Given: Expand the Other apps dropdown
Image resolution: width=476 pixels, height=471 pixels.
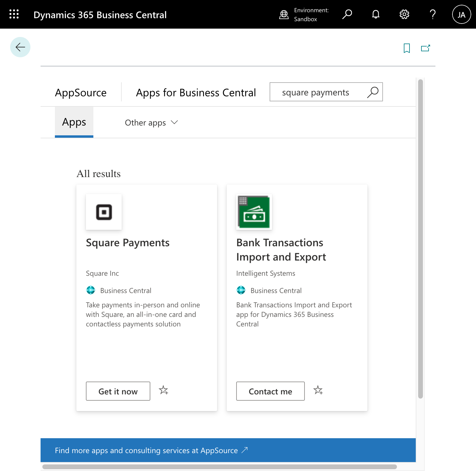Looking at the screenshot, I should coord(151,123).
